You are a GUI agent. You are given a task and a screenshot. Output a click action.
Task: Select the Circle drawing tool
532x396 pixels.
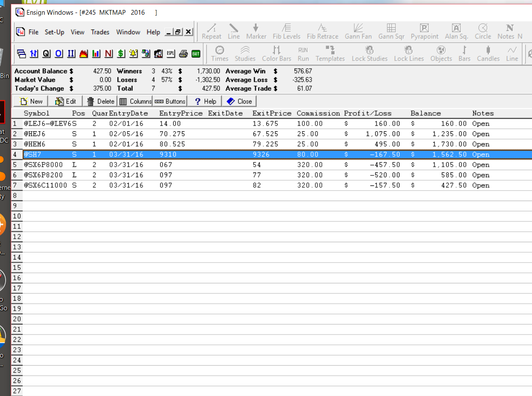tap(483, 32)
